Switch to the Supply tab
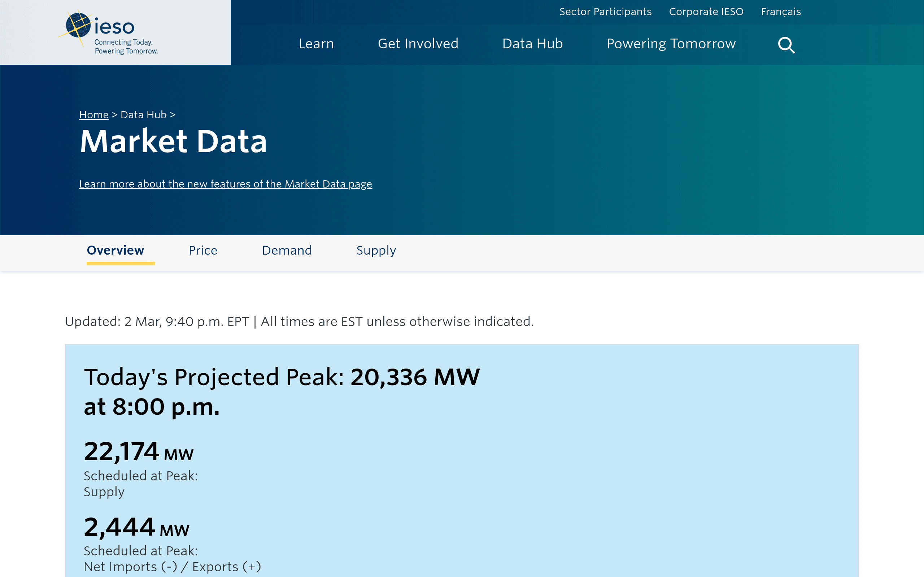924x577 pixels. click(x=376, y=251)
